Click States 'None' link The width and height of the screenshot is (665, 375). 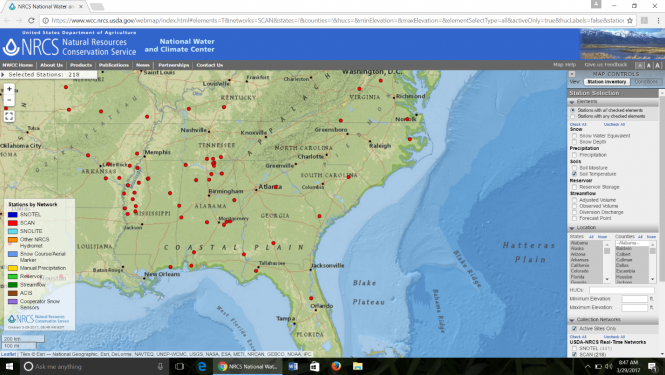coord(602,237)
